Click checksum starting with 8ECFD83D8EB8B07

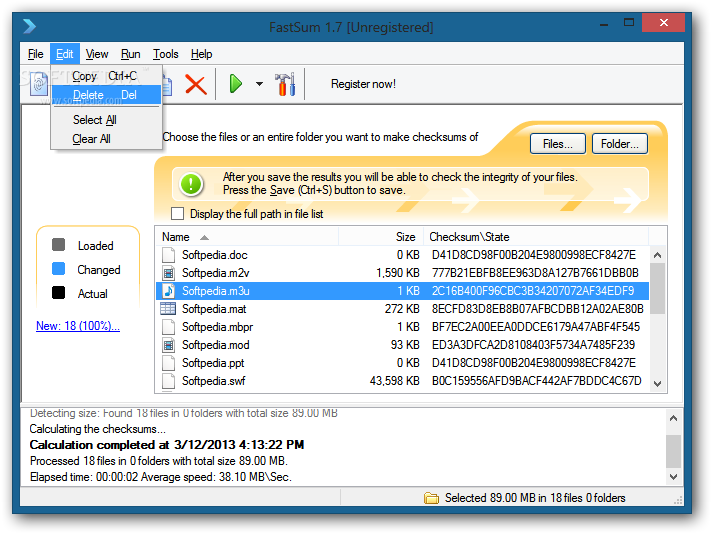click(x=538, y=309)
